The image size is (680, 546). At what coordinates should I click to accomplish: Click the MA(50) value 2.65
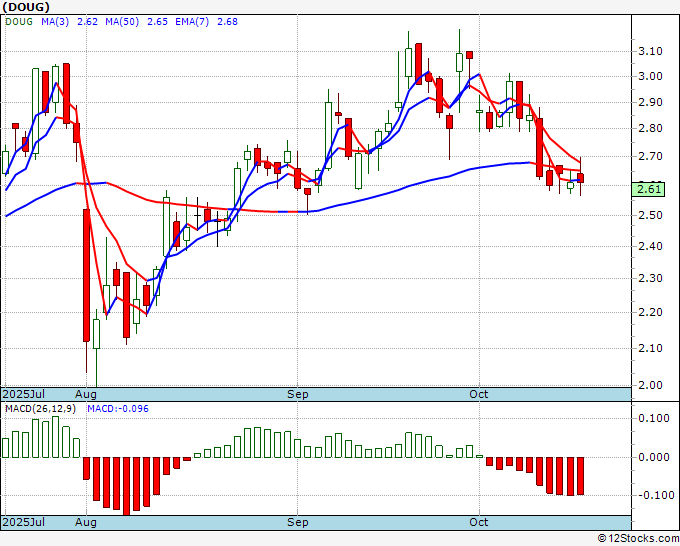[157, 22]
